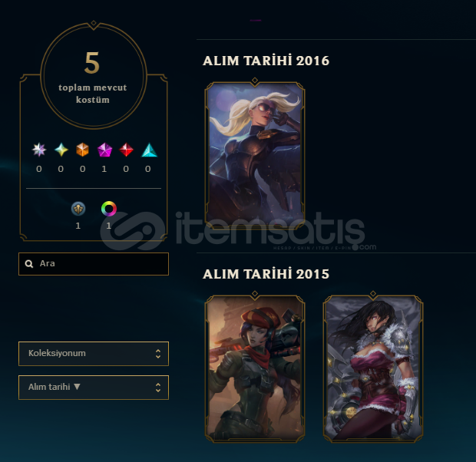Open the dark-haired fur-trim skin card
476x462 pixels.
coord(373,367)
